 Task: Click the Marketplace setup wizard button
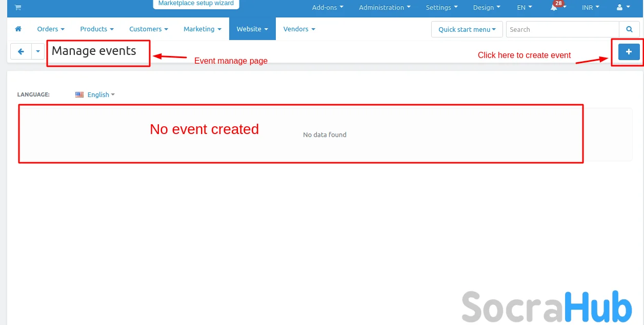pyautogui.click(x=196, y=4)
